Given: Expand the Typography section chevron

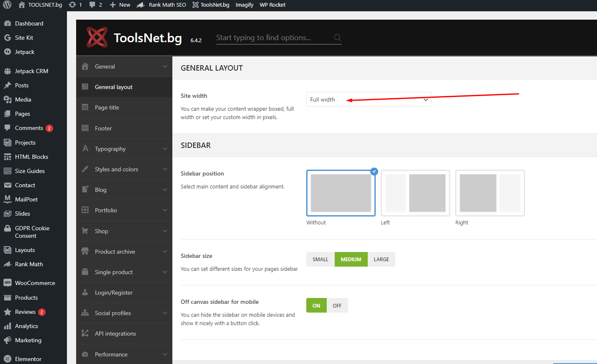Looking at the screenshot, I should tap(165, 149).
